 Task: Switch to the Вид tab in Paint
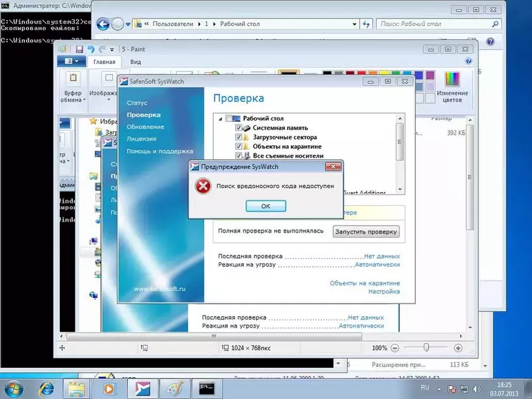click(135, 62)
